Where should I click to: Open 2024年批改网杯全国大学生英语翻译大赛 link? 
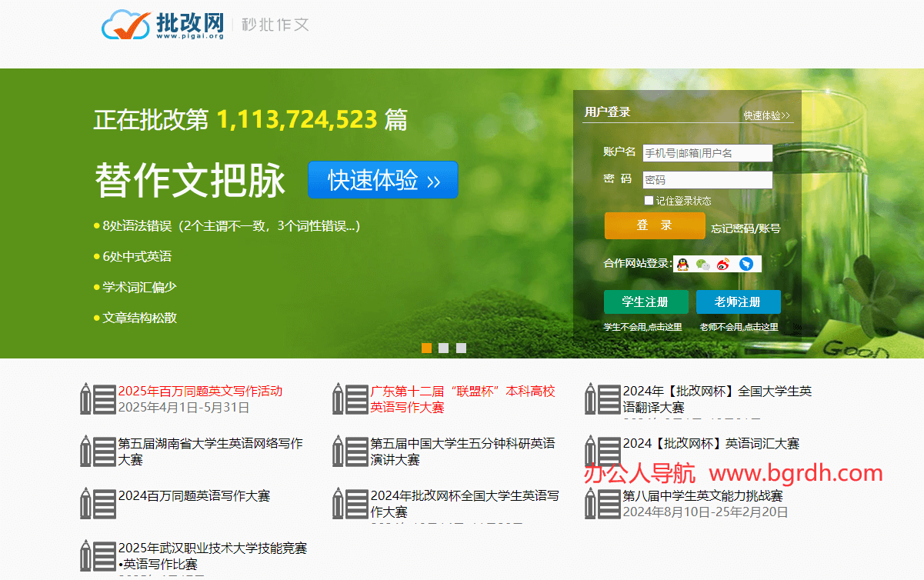click(x=717, y=399)
